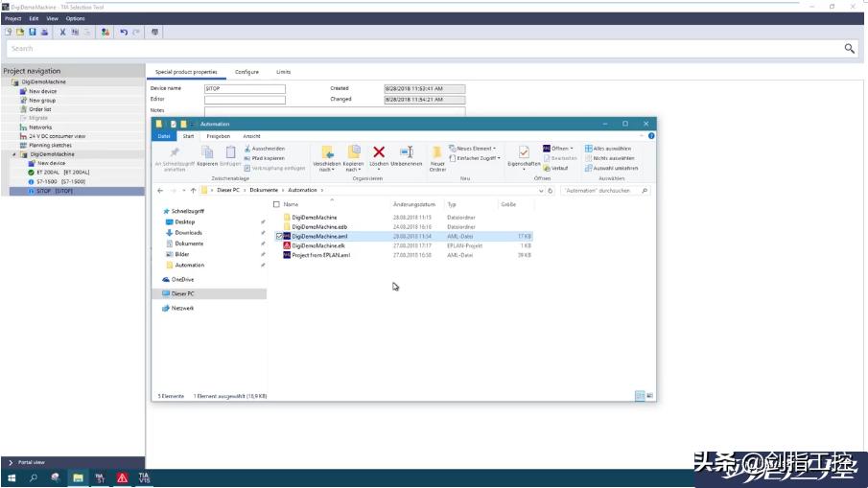The height and width of the screenshot is (488, 868).
Task: Click Cut scissors icon in TIA toolbar
Action: pos(62,32)
